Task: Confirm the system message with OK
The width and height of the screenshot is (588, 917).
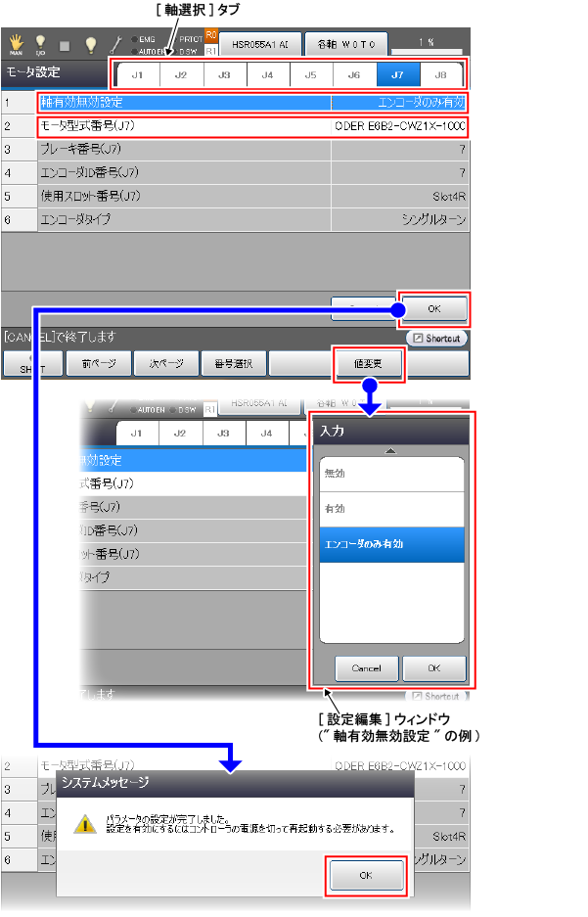Action: pyautogui.click(x=364, y=875)
